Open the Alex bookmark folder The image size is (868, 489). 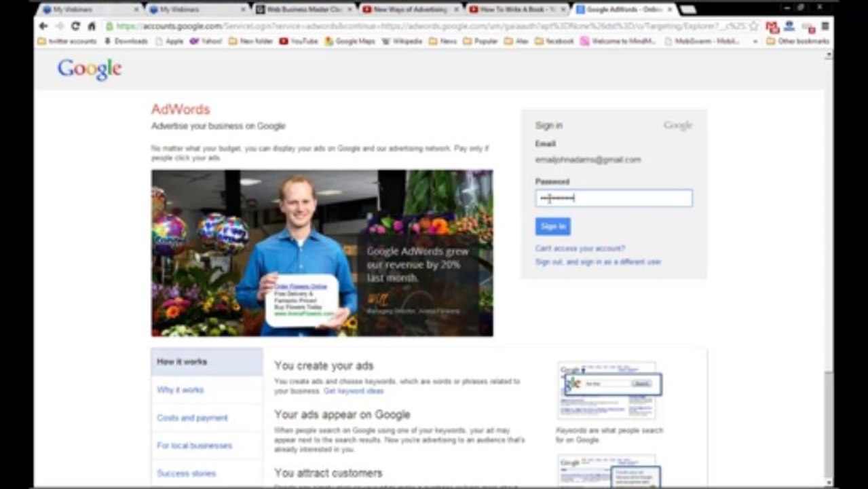516,41
